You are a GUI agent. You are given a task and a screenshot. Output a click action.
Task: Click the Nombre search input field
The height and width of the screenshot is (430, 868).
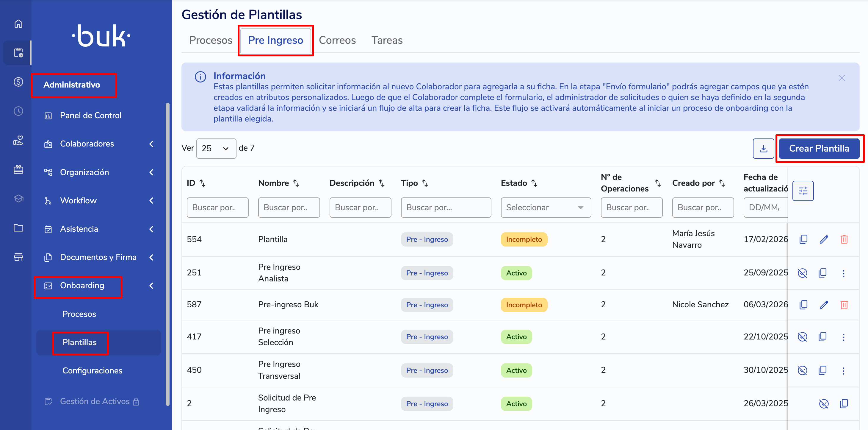pyautogui.click(x=289, y=208)
